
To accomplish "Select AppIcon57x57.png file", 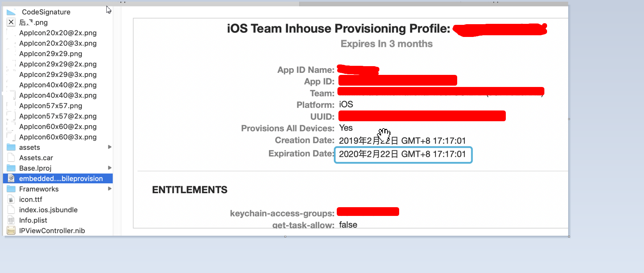I will click(x=51, y=106).
